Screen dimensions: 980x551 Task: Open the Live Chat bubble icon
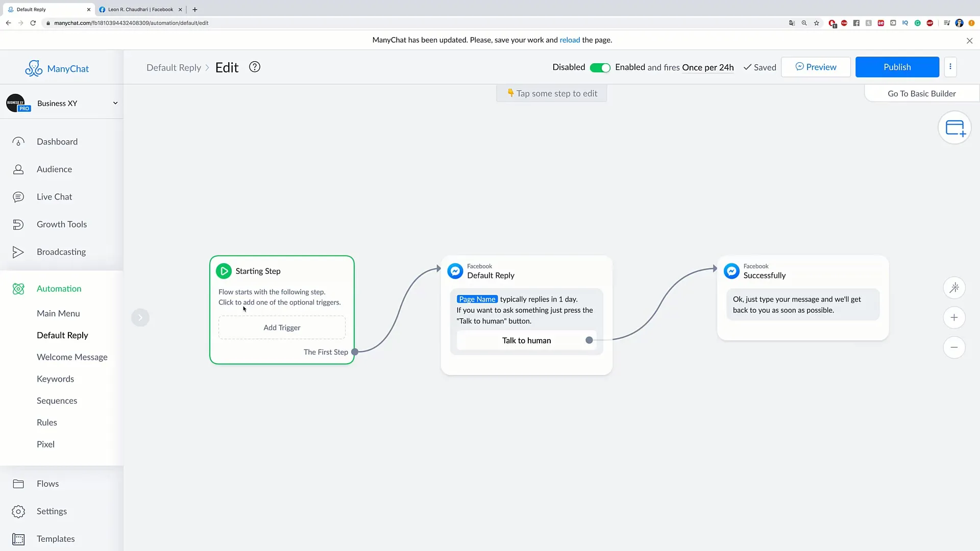coord(18,197)
